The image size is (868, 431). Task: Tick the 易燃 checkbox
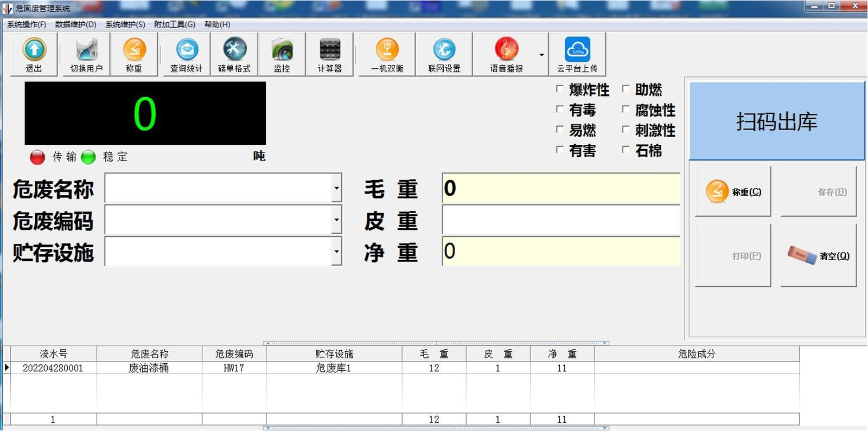click(x=559, y=129)
